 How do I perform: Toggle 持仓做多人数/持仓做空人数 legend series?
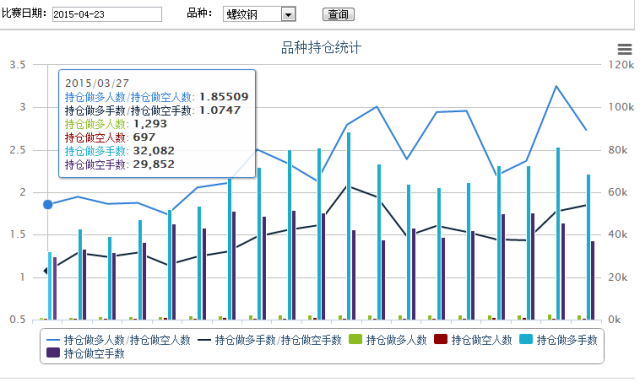coord(119,340)
